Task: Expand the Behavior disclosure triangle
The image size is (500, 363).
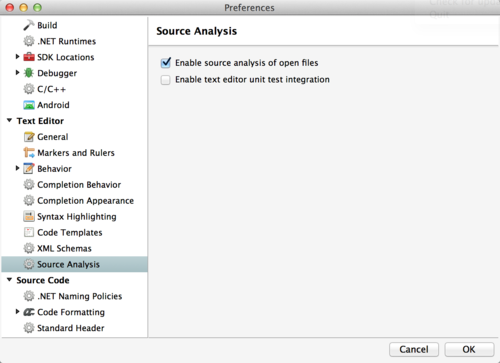Action: (17, 168)
